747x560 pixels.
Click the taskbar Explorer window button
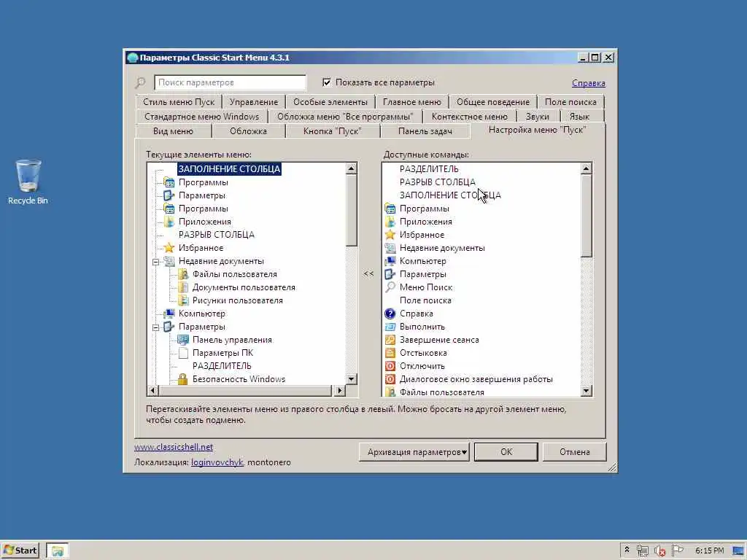tap(57, 551)
